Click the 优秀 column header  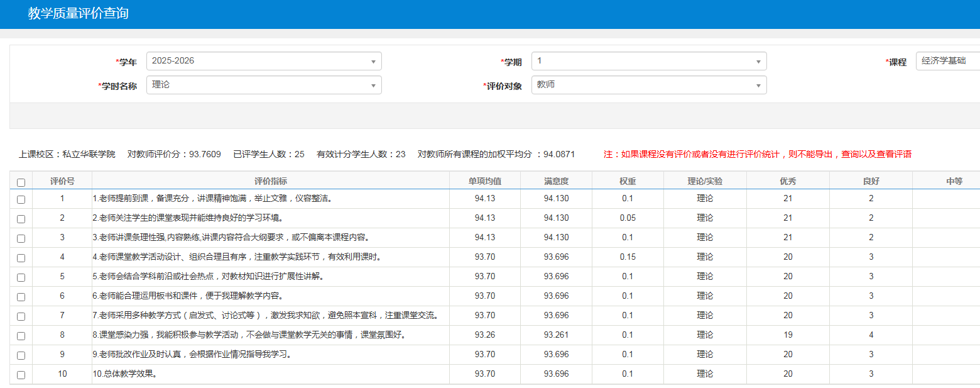coord(788,181)
